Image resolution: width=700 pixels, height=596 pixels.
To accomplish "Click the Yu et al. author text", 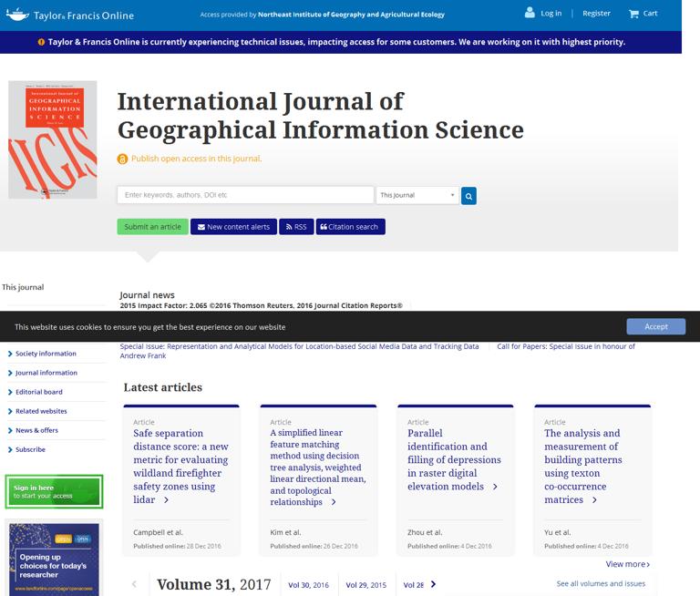I will pyautogui.click(x=558, y=532).
